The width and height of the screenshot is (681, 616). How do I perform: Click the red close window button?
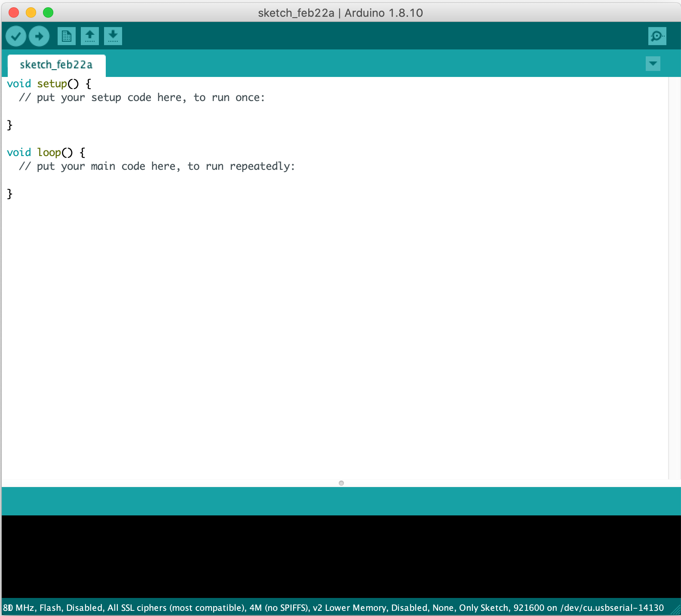tap(14, 12)
